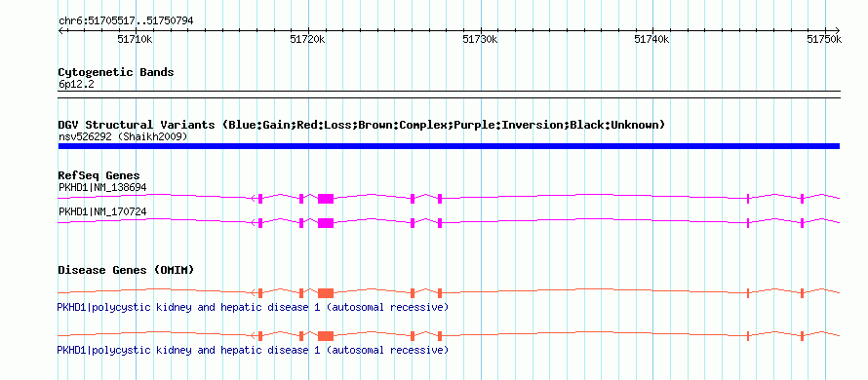Select the Cytogenetic Bands track title
The width and height of the screenshot is (868, 380).
coord(116,72)
